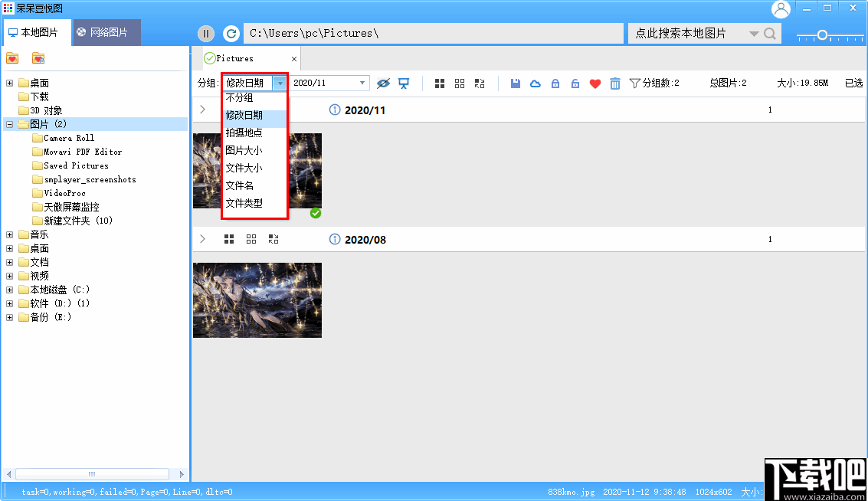Click the invert selection icon in top toolbar
The image size is (868, 501).
click(480, 83)
